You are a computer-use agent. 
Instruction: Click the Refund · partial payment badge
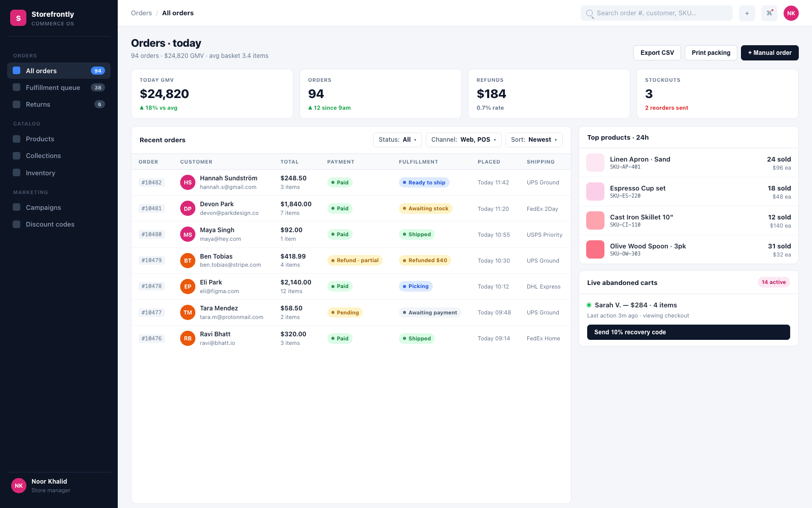[355, 261]
